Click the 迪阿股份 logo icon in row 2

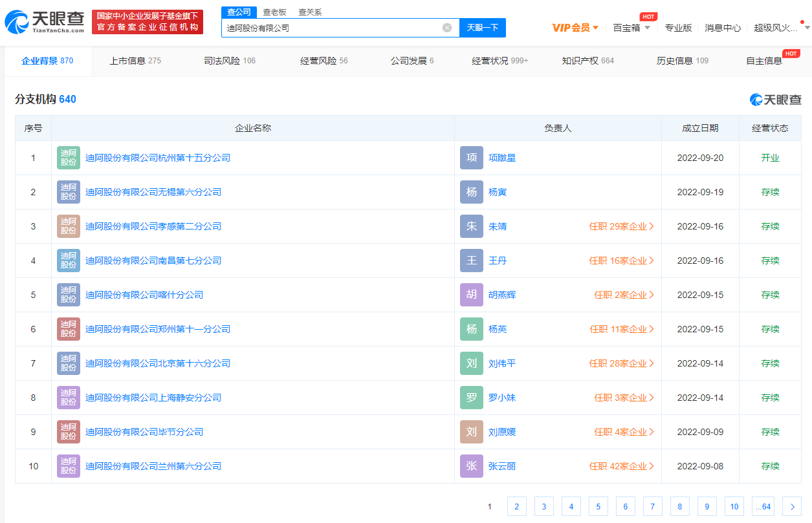pyautogui.click(x=69, y=192)
